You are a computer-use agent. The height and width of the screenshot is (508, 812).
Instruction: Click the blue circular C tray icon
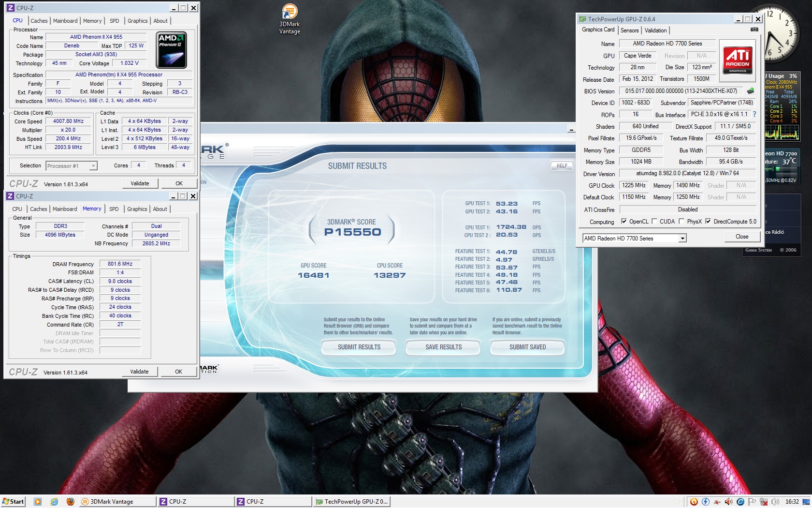click(740, 502)
